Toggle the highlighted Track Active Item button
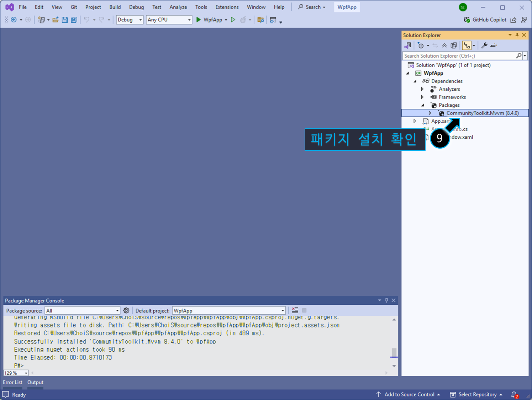 [467, 46]
